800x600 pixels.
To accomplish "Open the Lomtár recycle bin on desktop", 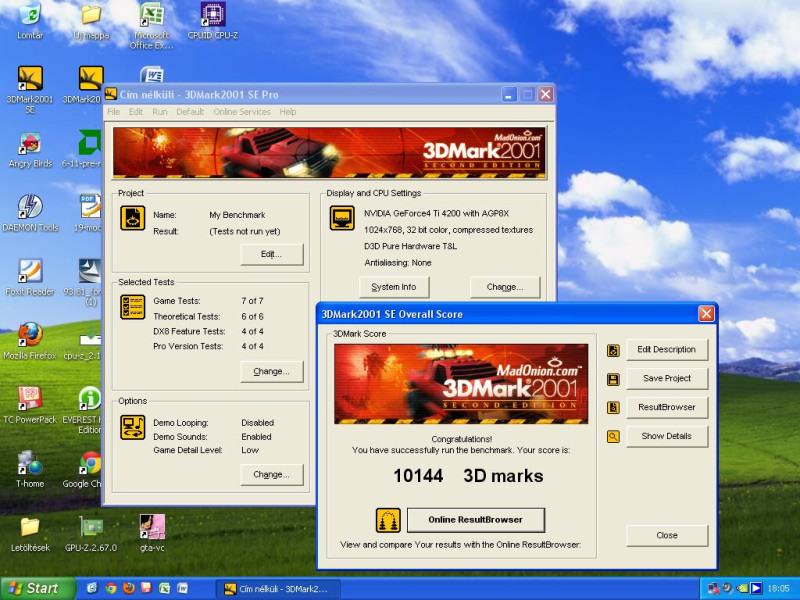I will (30, 20).
